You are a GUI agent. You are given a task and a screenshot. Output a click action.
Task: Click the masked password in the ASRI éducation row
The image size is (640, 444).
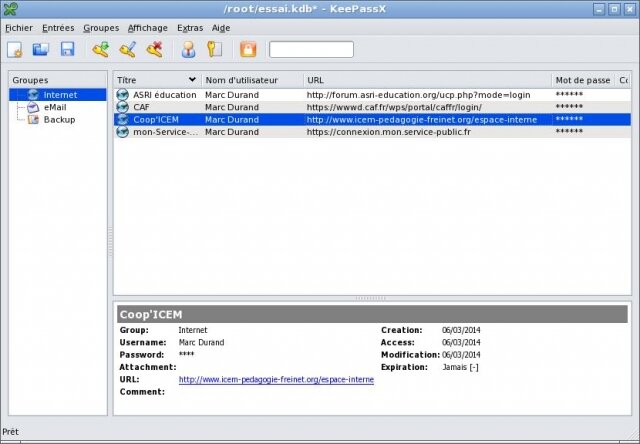(569, 94)
